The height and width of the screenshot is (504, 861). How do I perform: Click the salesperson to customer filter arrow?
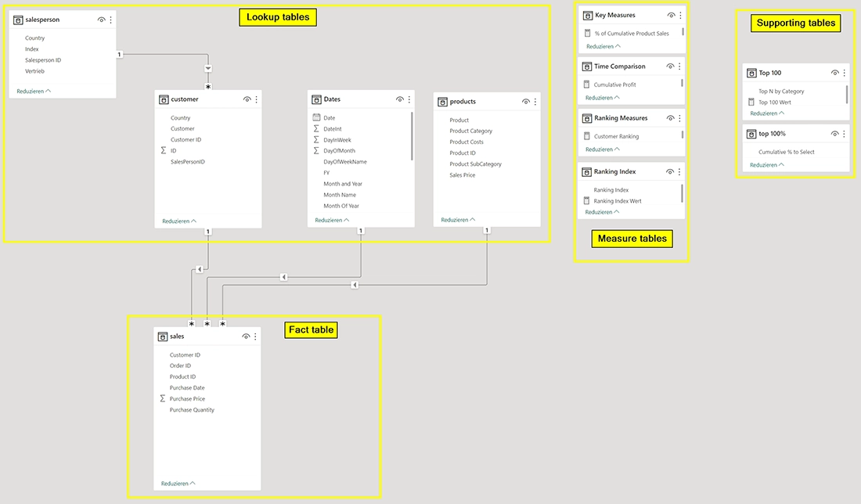208,69
